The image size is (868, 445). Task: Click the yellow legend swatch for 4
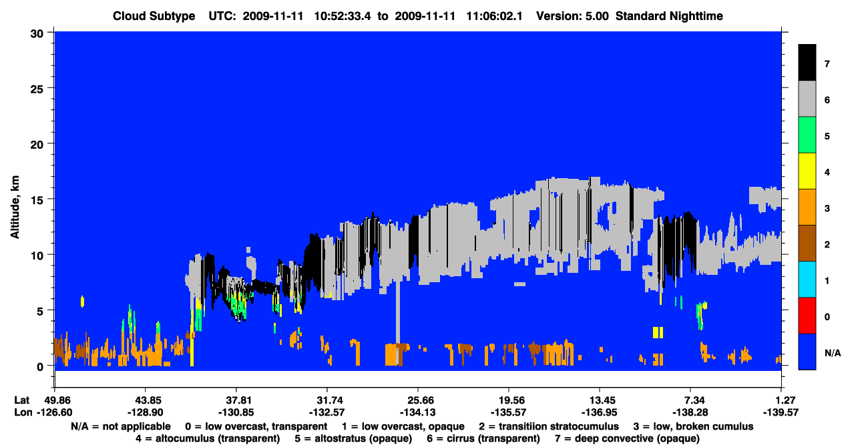(807, 171)
